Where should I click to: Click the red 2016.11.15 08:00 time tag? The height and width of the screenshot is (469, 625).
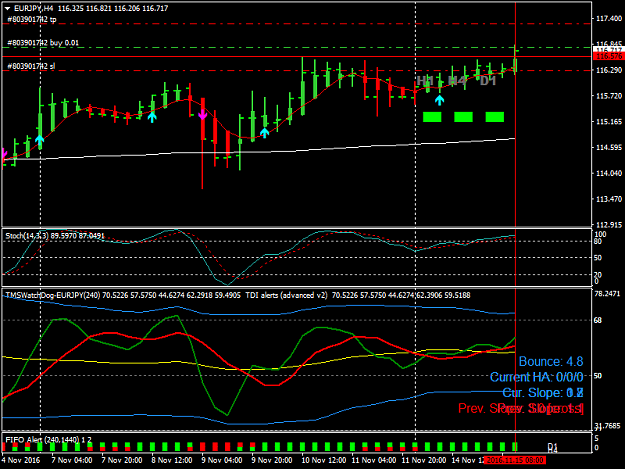point(515,460)
